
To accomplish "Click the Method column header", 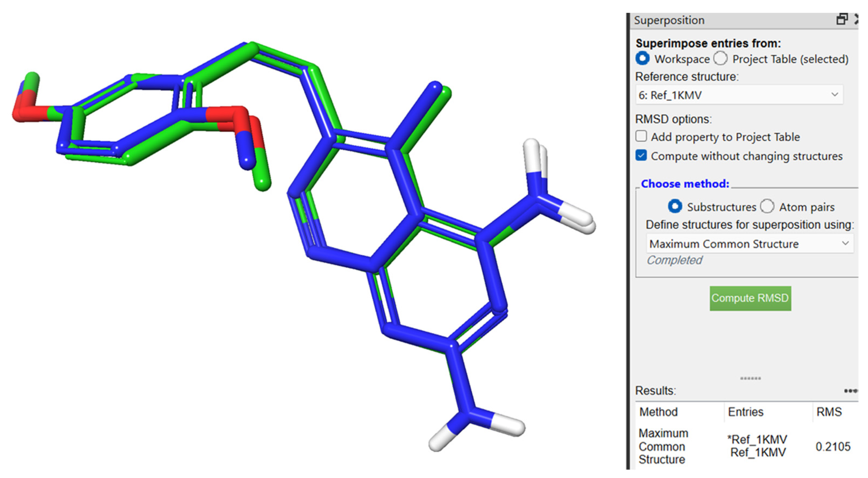I will [x=658, y=412].
